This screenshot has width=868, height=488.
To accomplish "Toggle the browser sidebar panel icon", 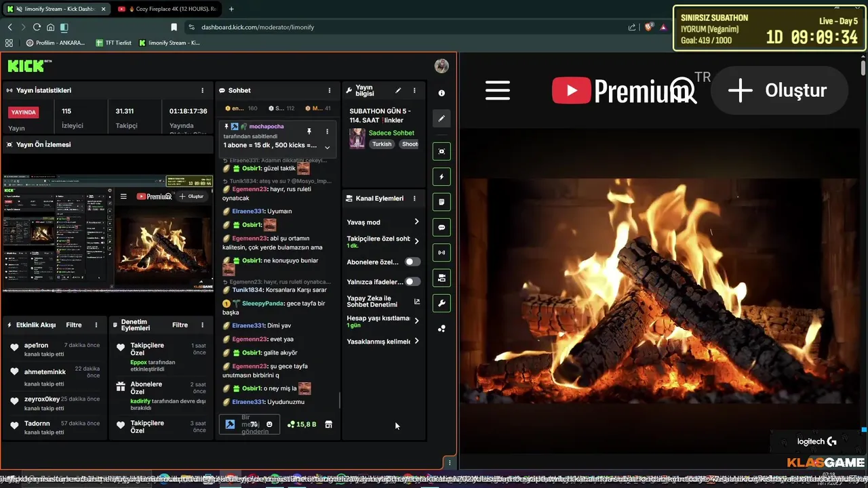I will tap(64, 27).
